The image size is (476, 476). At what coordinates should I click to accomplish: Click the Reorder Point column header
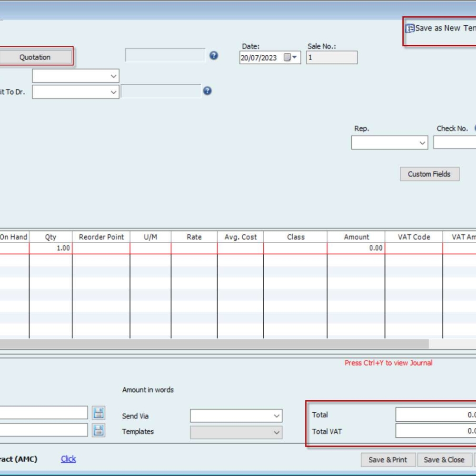tap(101, 237)
